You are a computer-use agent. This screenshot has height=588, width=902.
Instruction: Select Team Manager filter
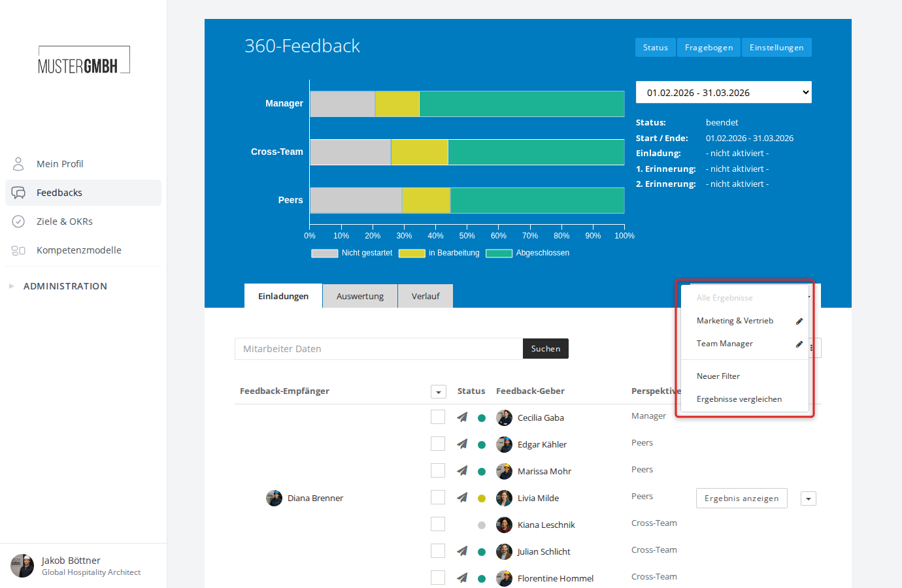tap(724, 344)
